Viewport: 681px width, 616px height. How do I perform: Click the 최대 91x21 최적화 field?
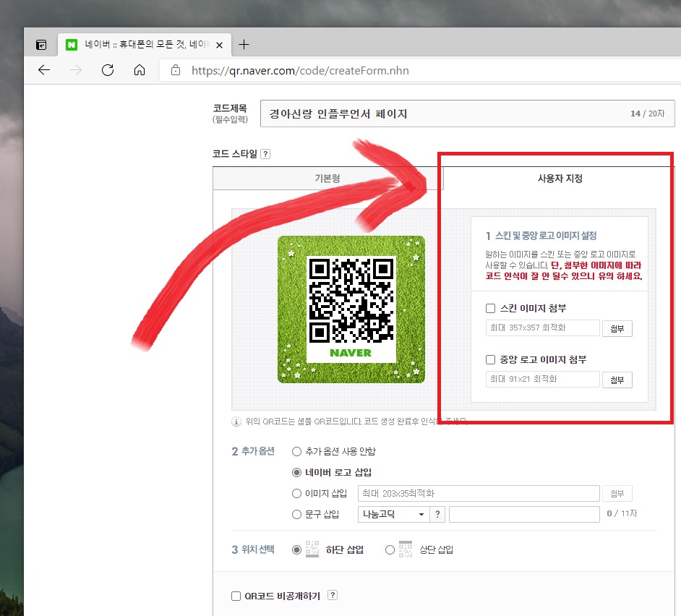[542, 379]
